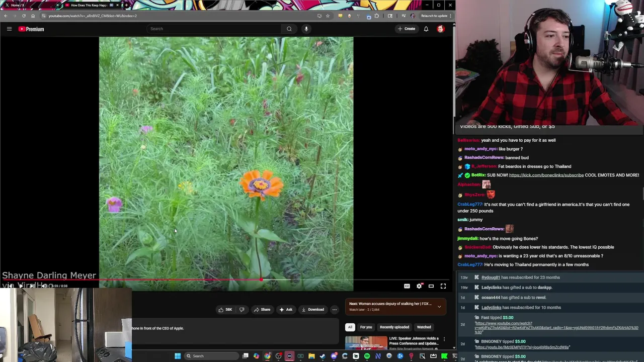Image resolution: width=644 pixels, height=362 pixels.
Task: Open BINGONEY's youtu.be tip link
Action: 522,347
